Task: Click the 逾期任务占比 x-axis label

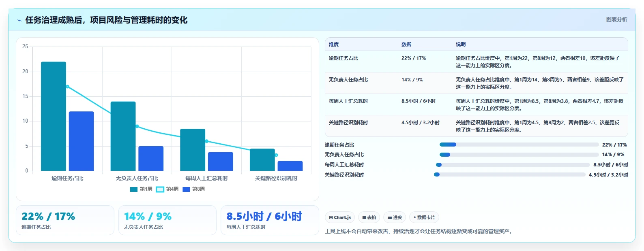Action: tap(67, 178)
